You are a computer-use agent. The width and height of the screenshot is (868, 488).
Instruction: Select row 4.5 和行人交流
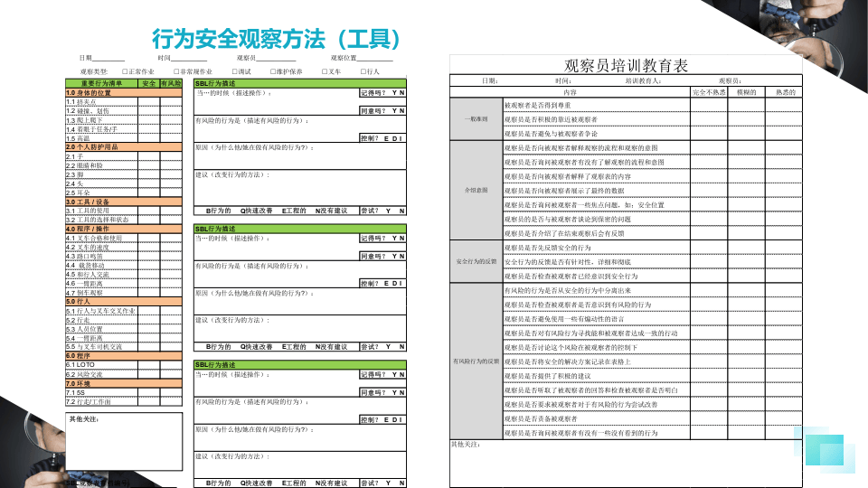(x=124, y=275)
